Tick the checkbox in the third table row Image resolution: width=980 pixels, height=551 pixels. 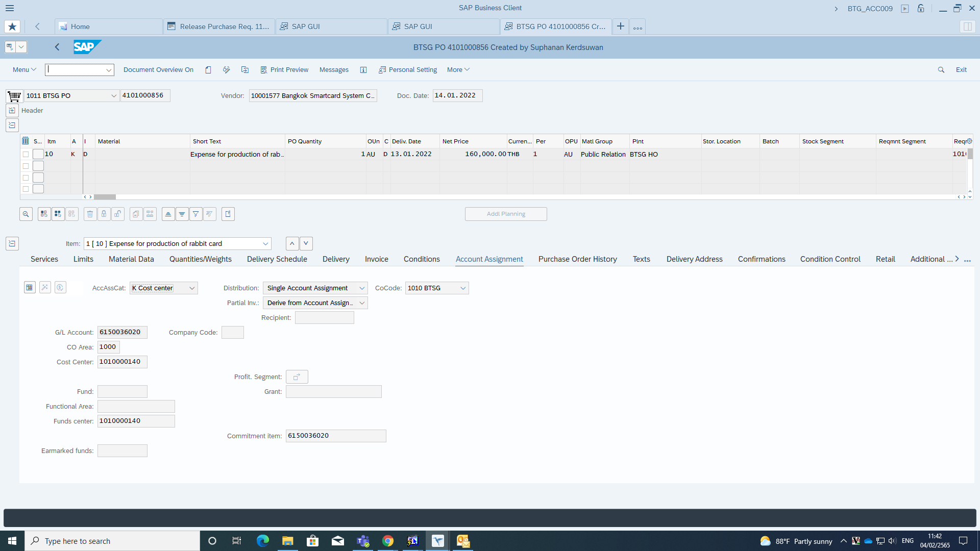pyautogui.click(x=26, y=178)
